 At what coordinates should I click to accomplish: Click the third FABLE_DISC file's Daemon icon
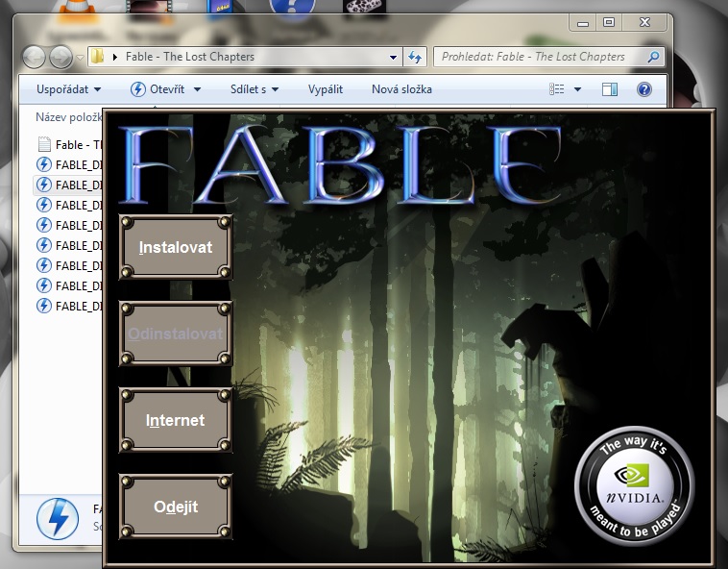point(44,205)
